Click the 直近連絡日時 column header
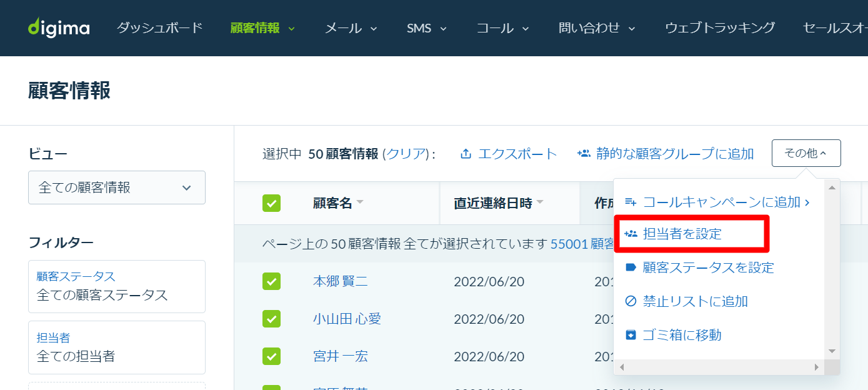This screenshot has width=868, height=390. click(493, 203)
